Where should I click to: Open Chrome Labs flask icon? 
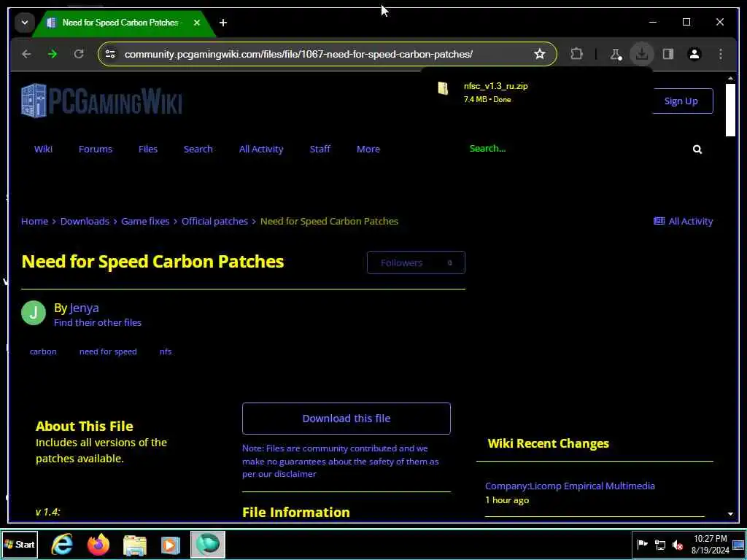point(616,54)
